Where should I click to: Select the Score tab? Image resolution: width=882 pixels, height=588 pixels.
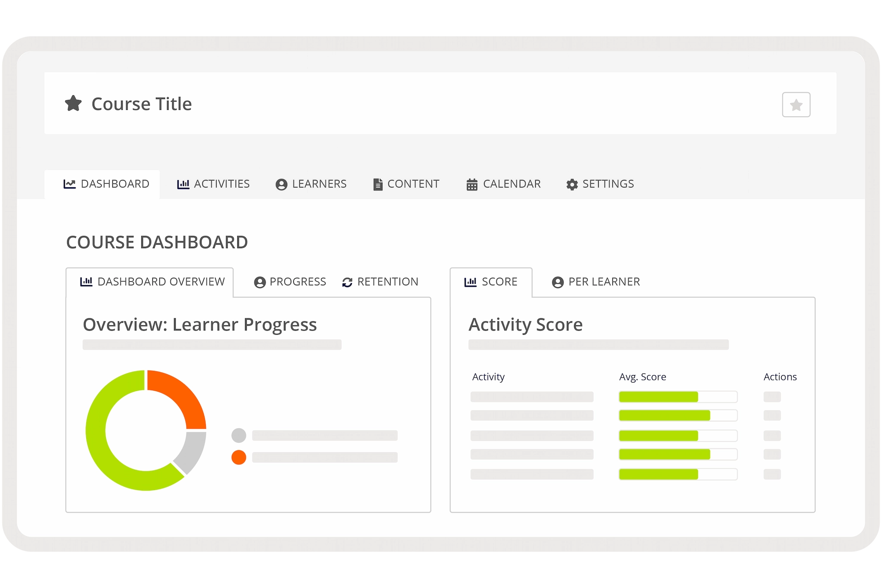[491, 282]
